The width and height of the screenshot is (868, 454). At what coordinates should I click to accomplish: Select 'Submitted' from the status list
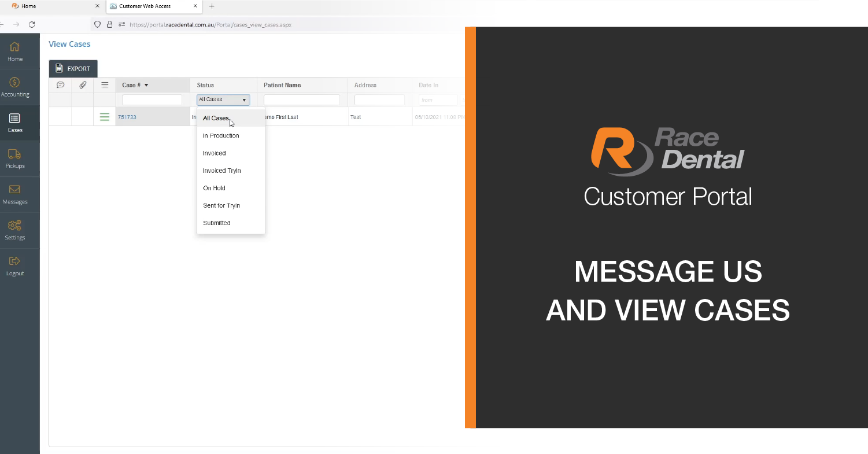[x=217, y=223]
